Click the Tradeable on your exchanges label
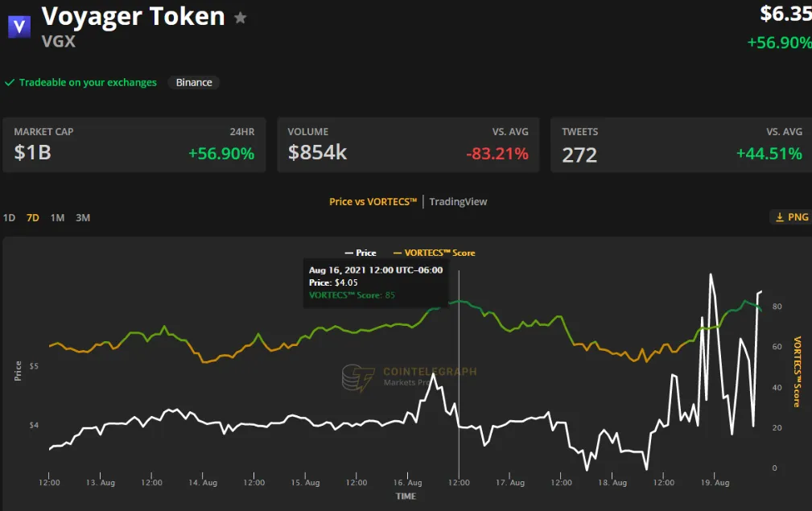The image size is (812, 511). point(88,83)
